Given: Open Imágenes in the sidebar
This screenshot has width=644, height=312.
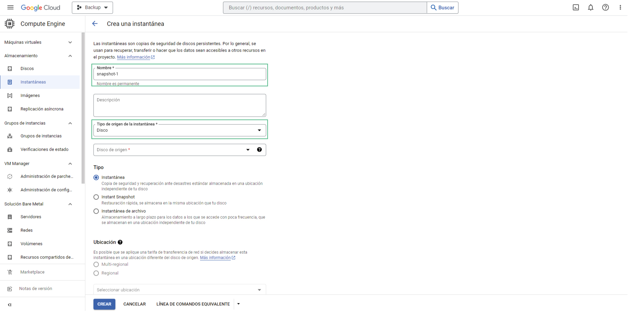Looking at the screenshot, I should coord(30,96).
